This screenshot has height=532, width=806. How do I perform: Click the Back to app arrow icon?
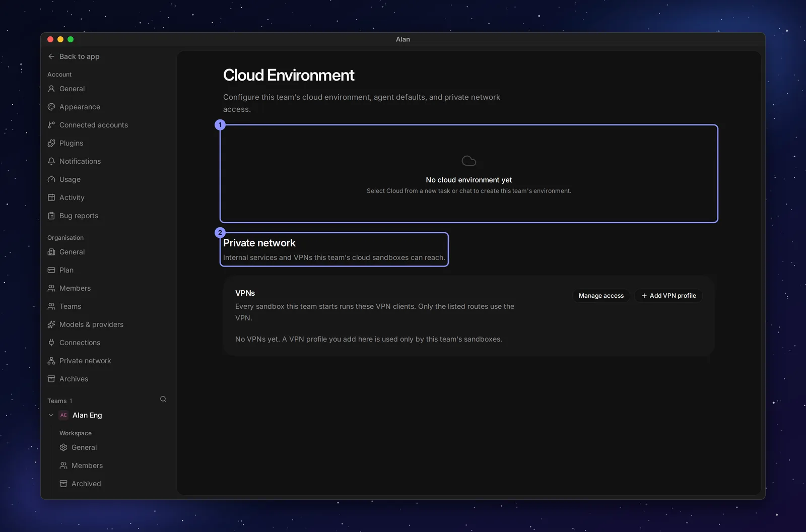[x=51, y=56]
